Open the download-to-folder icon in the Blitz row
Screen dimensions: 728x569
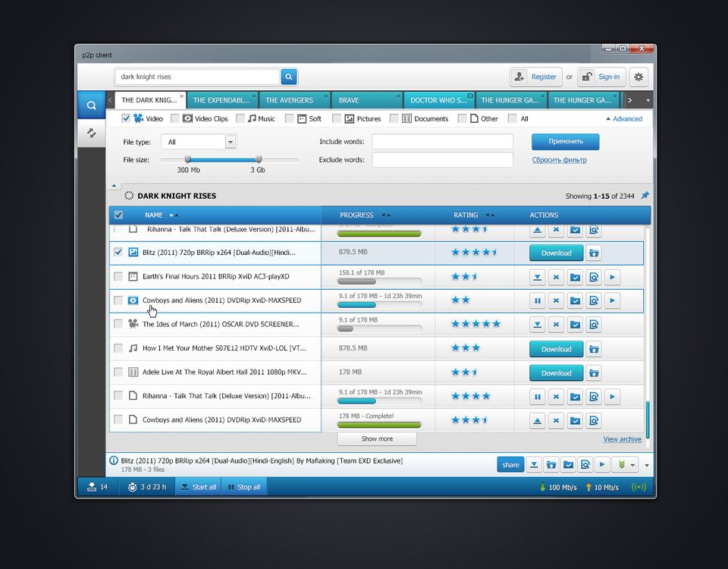click(x=594, y=253)
